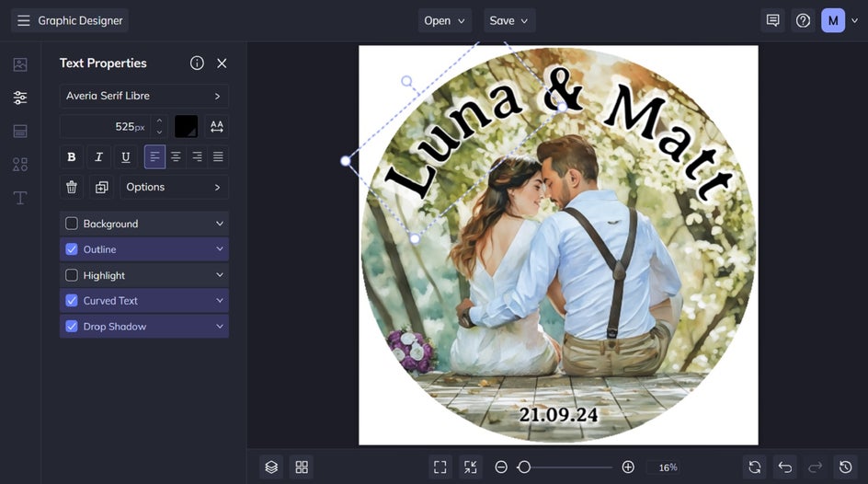868x484 pixels.
Task: Delete the selected text layer
Action: 72,187
